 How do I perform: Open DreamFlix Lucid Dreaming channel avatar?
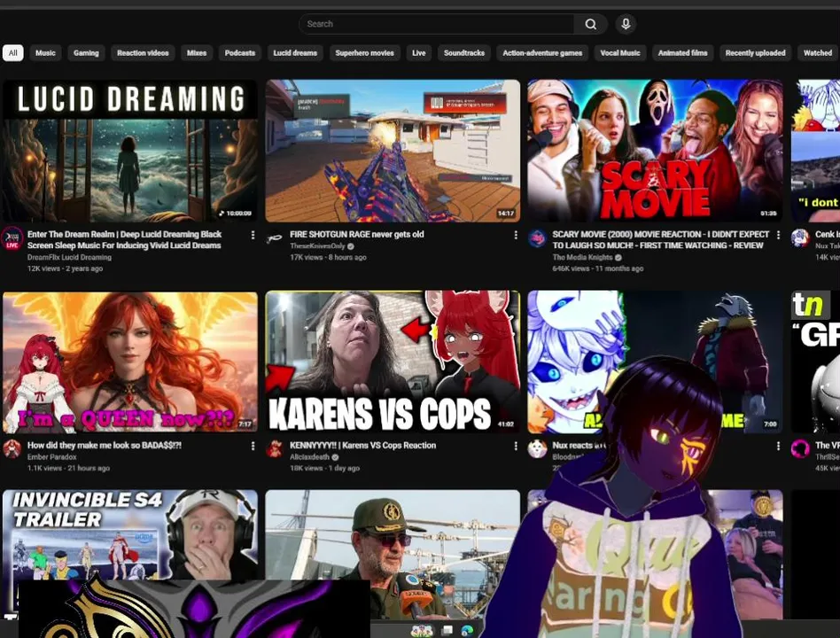coord(12,238)
